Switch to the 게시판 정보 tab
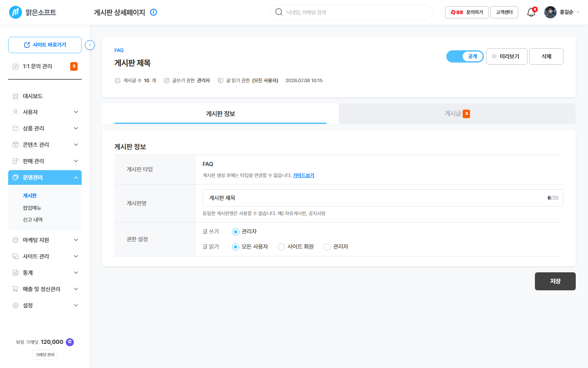 click(220, 114)
